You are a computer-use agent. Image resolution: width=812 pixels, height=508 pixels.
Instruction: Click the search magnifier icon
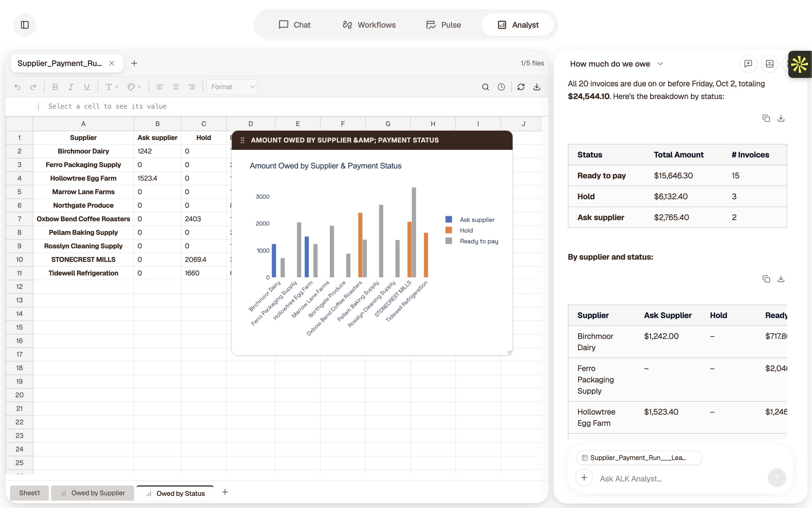[x=485, y=87]
